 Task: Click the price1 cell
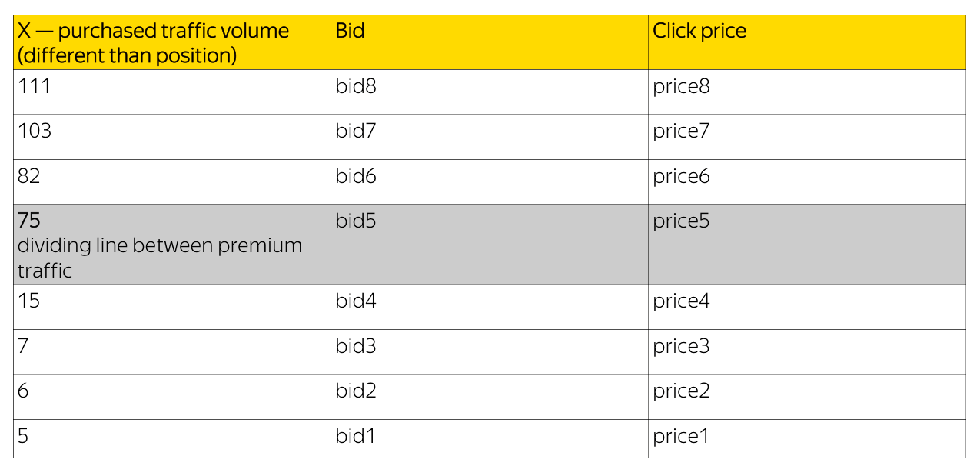pyautogui.click(x=681, y=437)
